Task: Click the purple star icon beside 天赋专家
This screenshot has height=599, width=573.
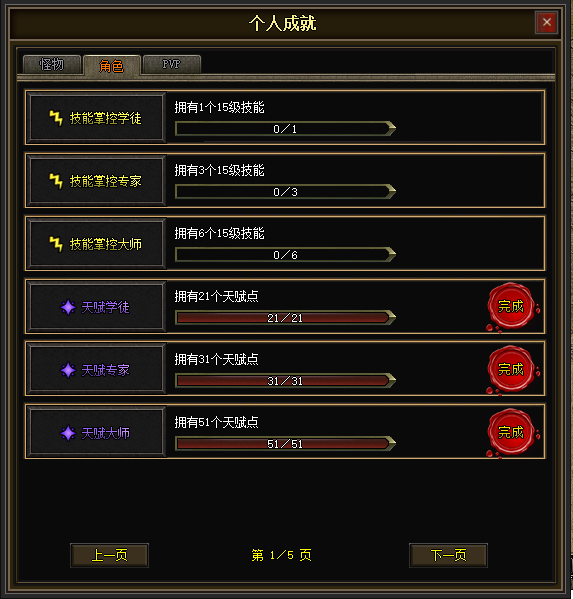Action: [68, 370]
